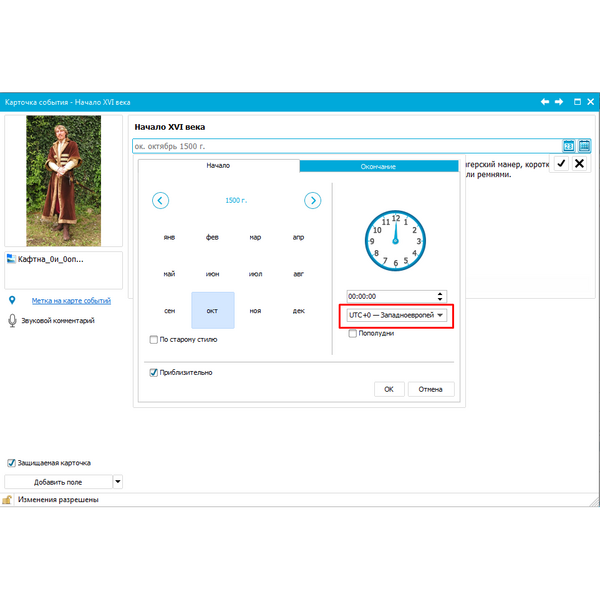Open the date range calendar icon

click(x=584, y=146)
